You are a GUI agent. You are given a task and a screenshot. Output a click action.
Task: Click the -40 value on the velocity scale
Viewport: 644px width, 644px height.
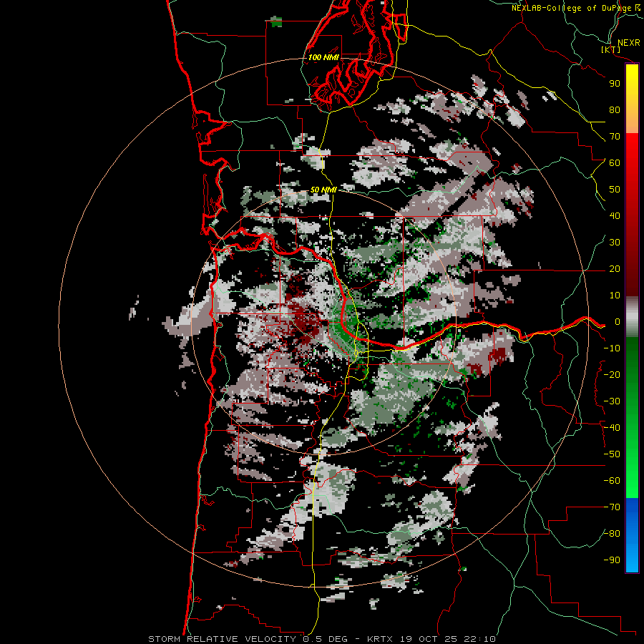[x=612, y=428]
